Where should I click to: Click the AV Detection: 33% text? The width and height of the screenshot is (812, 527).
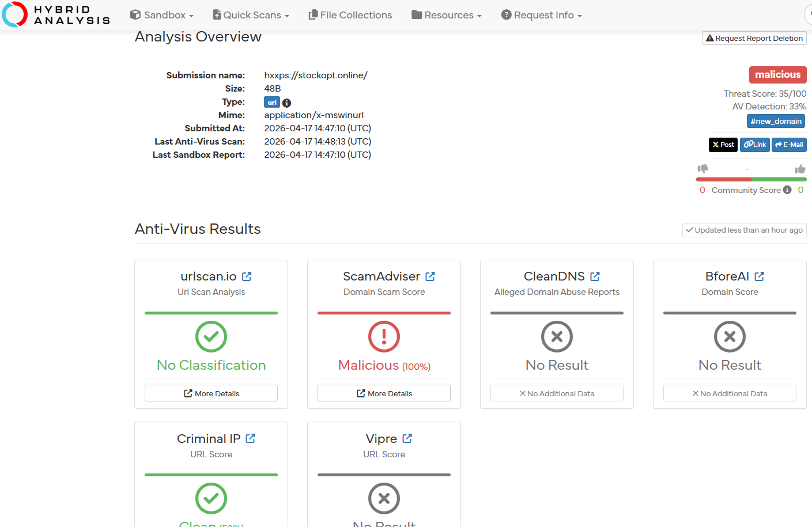point(769,107)
